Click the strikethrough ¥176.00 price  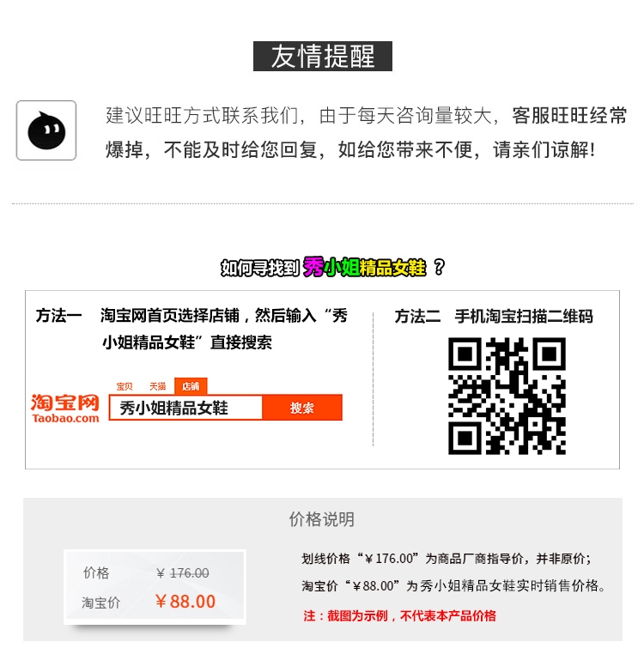click(183, 573)
